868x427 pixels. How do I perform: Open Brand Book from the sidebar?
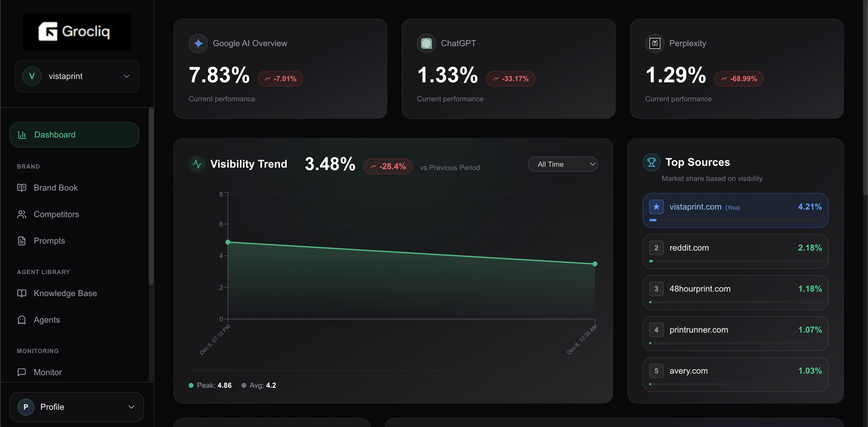(55, 188)
